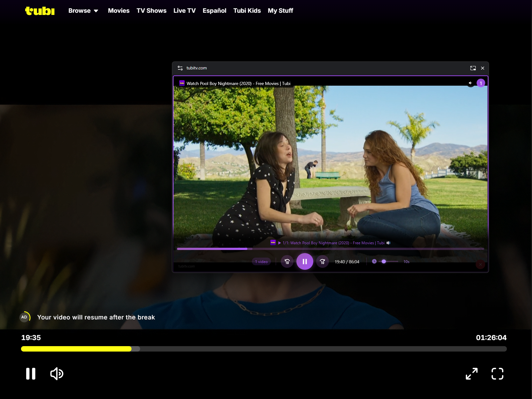Pause the main Tubi player
The image size is (532, 399).
(x=31, y=374)
